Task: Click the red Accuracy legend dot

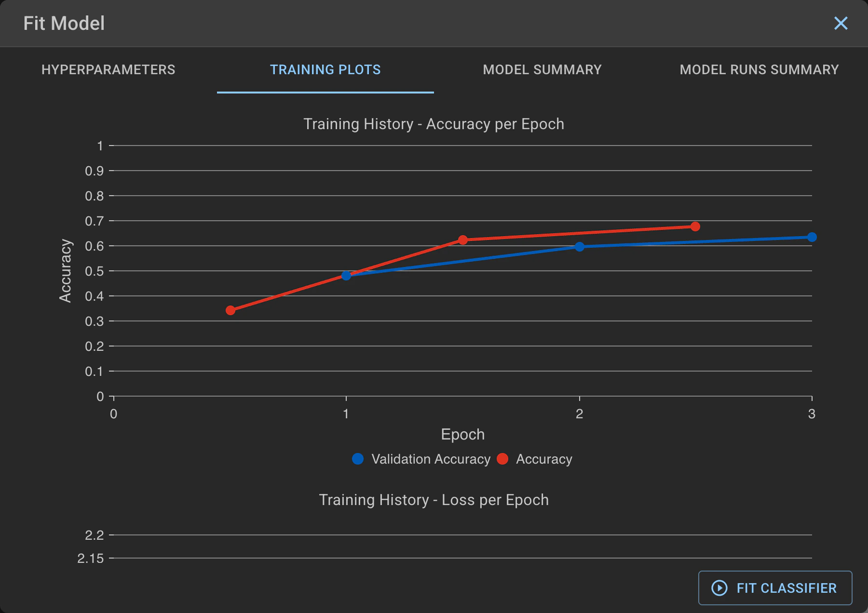Action: tap(502, 459)
